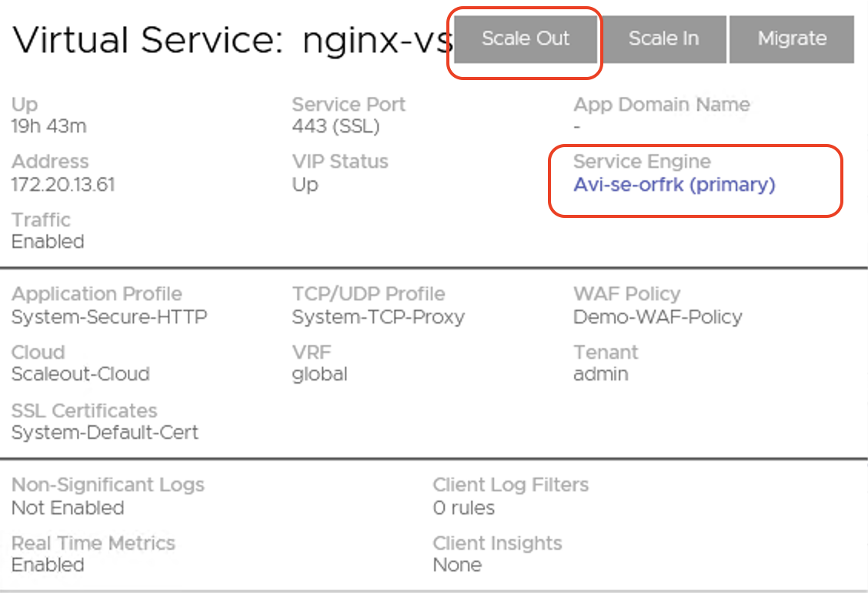
Task: Select the Service Engine label
Action: (642, 161)
